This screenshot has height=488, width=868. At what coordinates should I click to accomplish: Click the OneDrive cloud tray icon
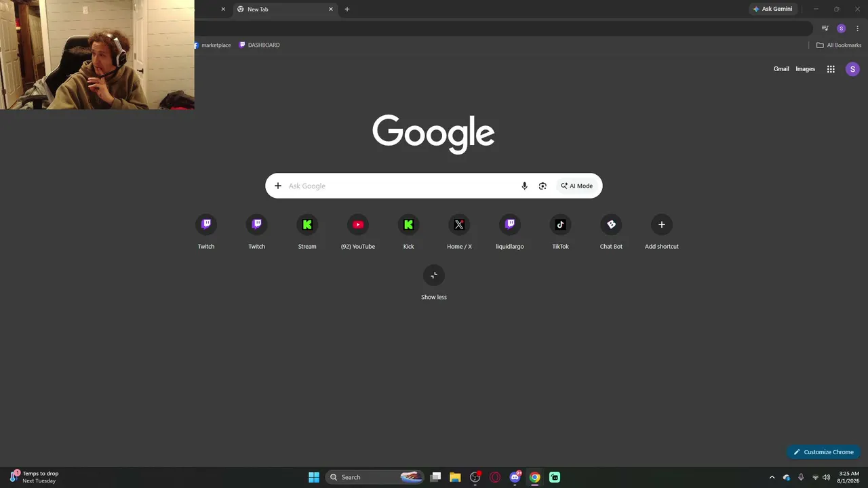(787, 477)
